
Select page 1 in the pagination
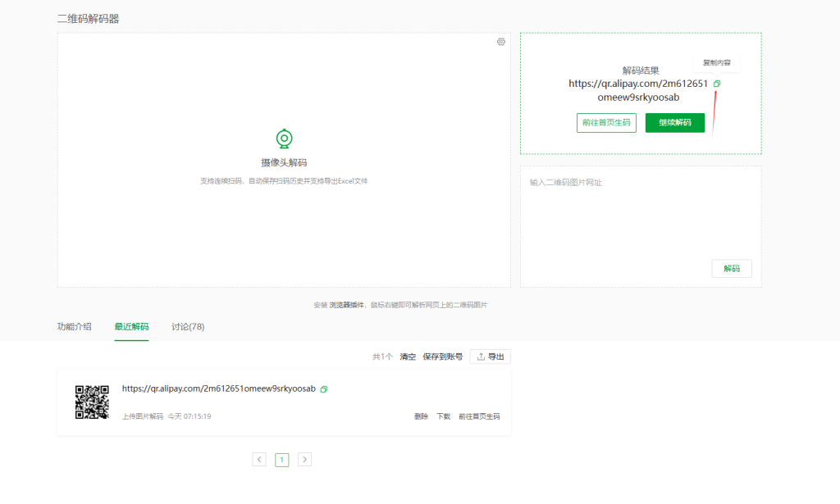[281, 460]
